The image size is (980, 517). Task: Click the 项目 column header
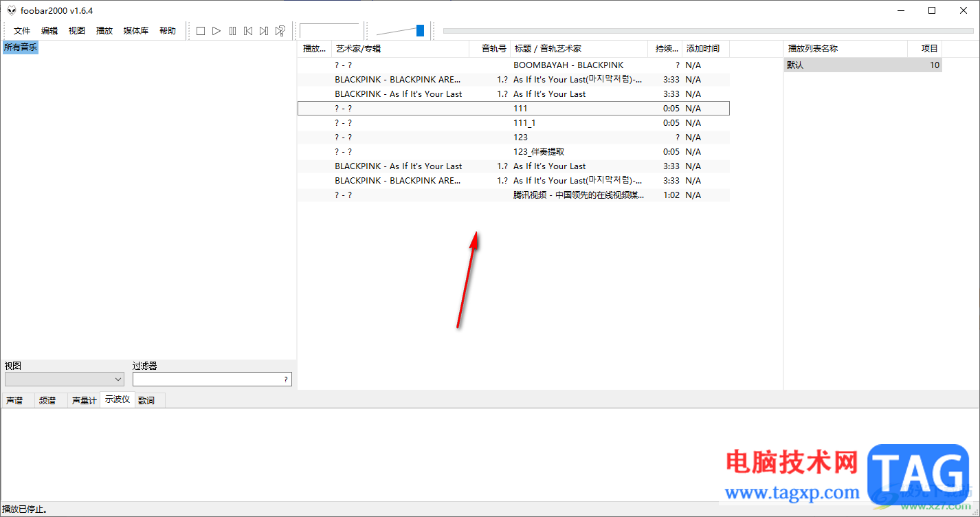point(925,49)
